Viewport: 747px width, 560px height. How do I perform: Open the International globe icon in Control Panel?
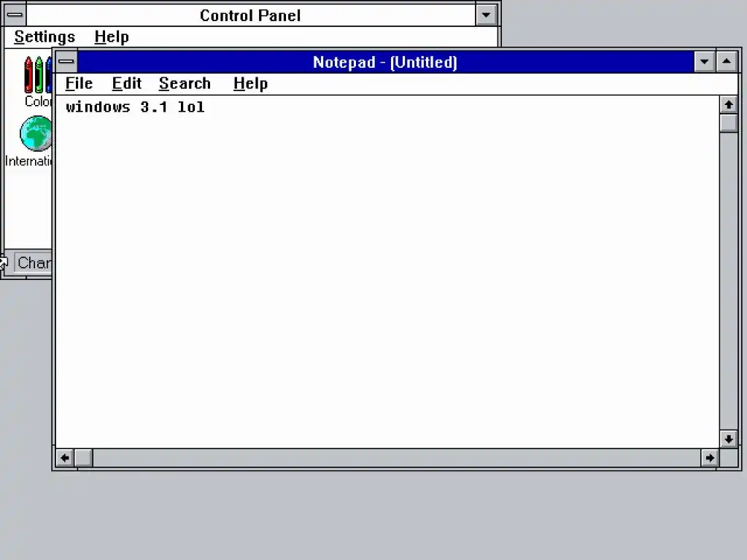point(36,134)
